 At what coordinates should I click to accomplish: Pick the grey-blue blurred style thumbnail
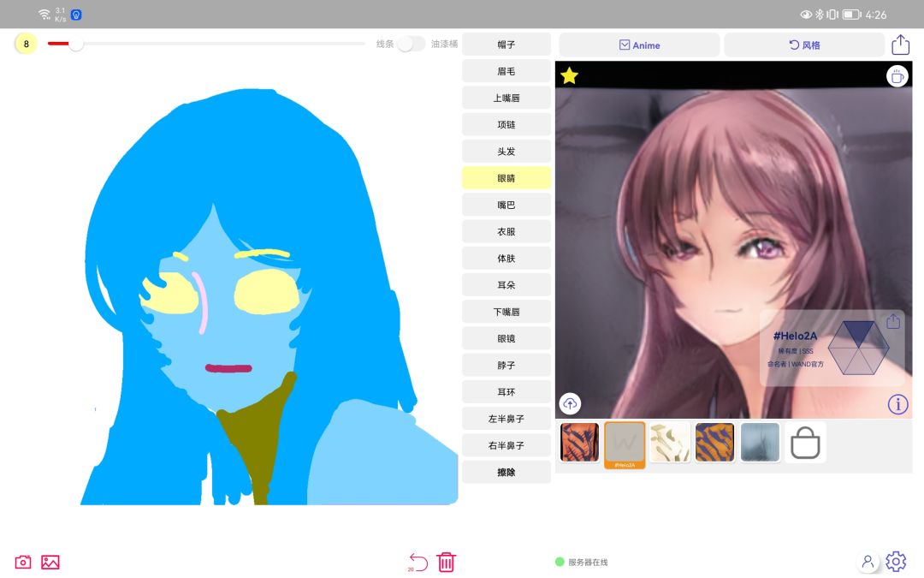point(760,443)
